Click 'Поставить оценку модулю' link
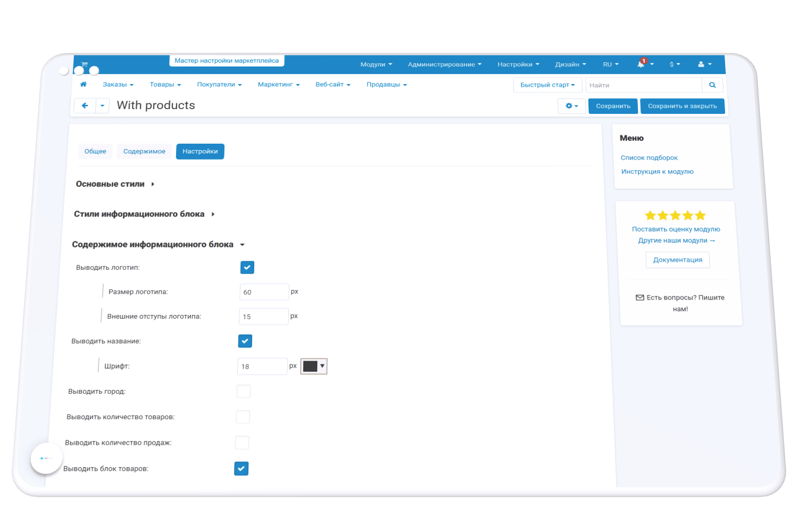The width and height of the screenshot is (798, 532). tap(676, 229)
